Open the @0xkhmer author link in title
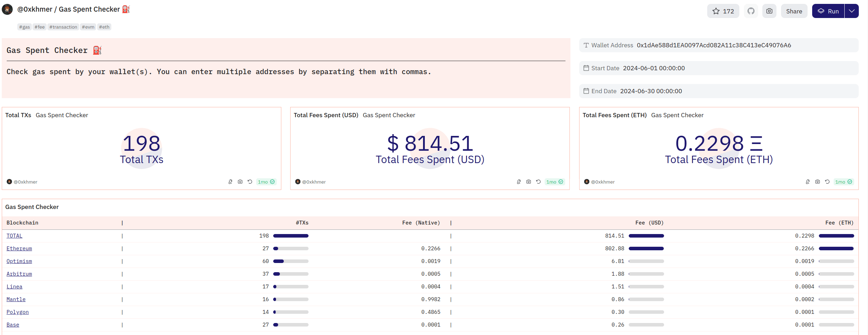 click(35, 9)
